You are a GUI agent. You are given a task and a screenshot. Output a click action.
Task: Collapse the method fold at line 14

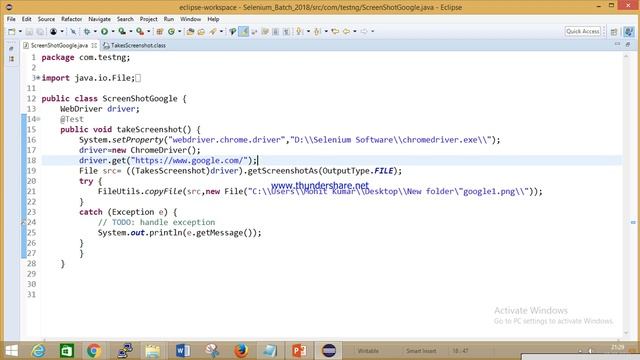38,119
